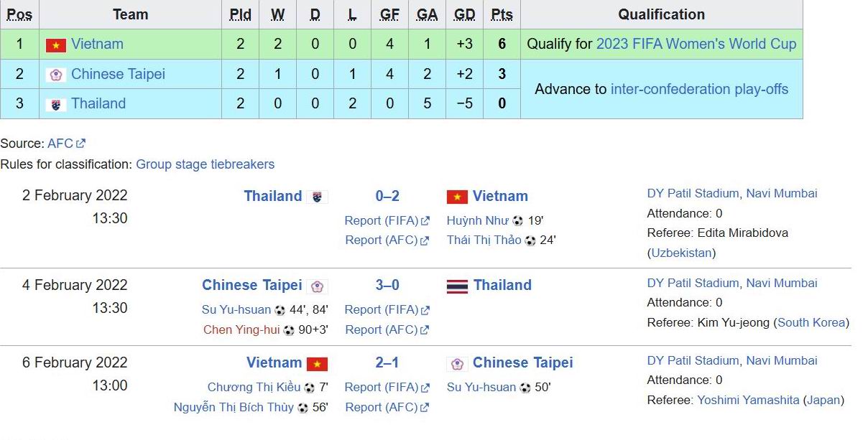This screenshot has width=868, height=440.
Task: Click Thailand flag in the 4 February match
Action: pyautogui.click(x=457, y=286)
